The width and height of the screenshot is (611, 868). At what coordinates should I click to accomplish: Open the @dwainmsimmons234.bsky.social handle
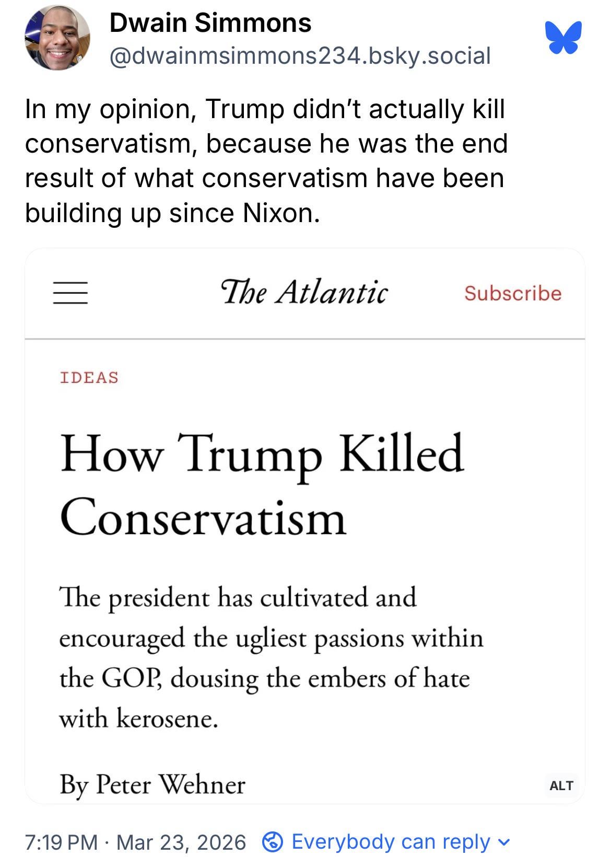[x=300, y=55]
